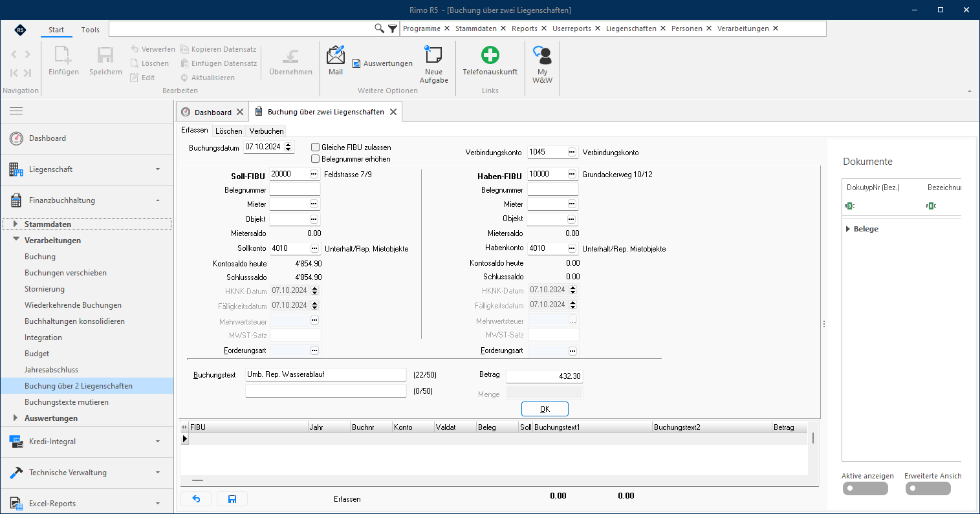
Task: Select the Dashboard document tab
Action: coord(213,112)
